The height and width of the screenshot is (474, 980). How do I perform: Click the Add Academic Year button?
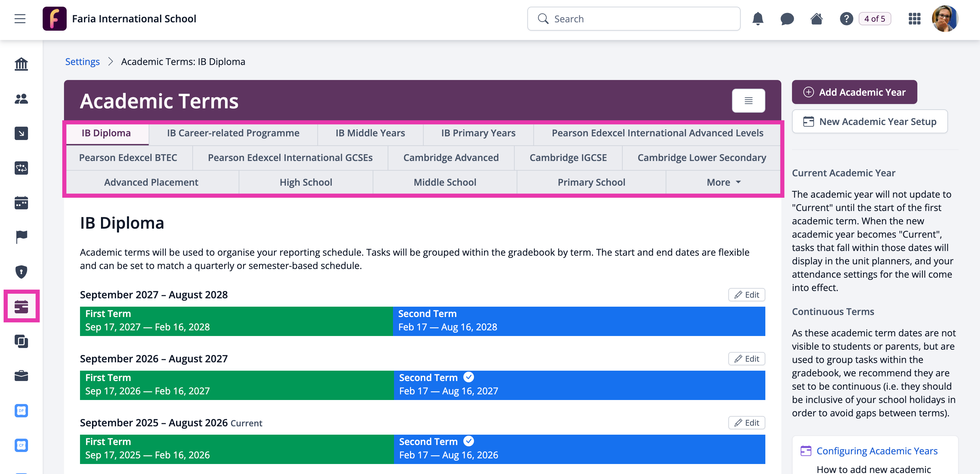coord(854,92)
